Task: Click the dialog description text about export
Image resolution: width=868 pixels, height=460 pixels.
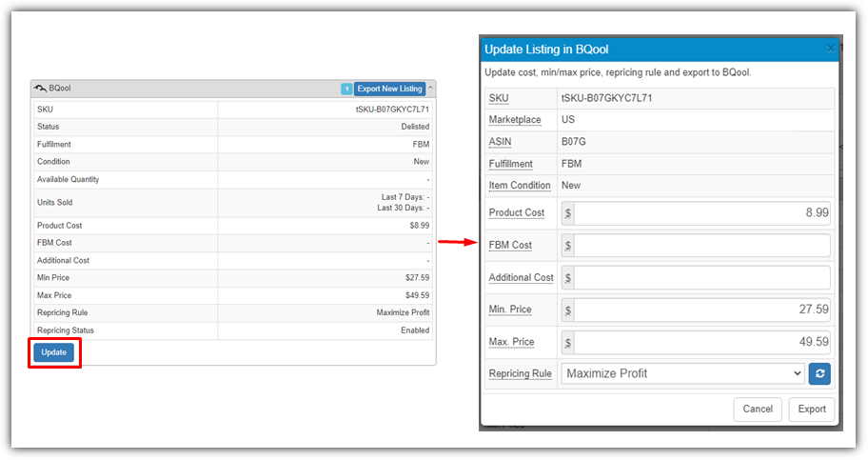Action: point(618,72)
